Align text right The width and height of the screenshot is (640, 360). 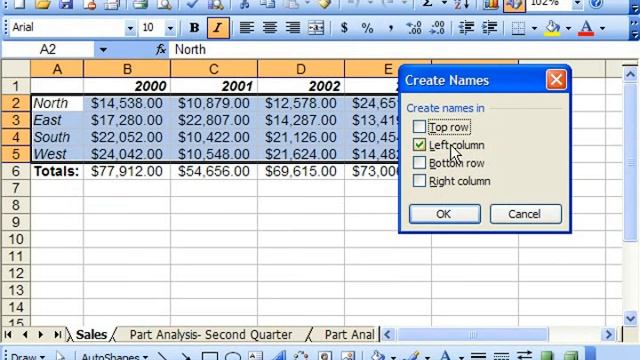tap(293, 28)
